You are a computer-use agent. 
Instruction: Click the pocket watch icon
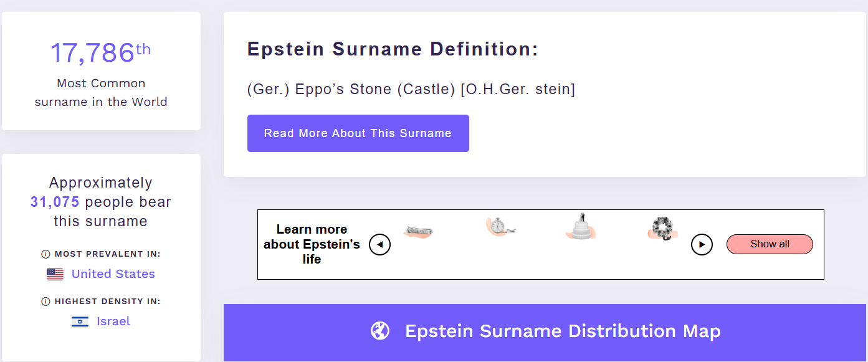pos(500,228)
